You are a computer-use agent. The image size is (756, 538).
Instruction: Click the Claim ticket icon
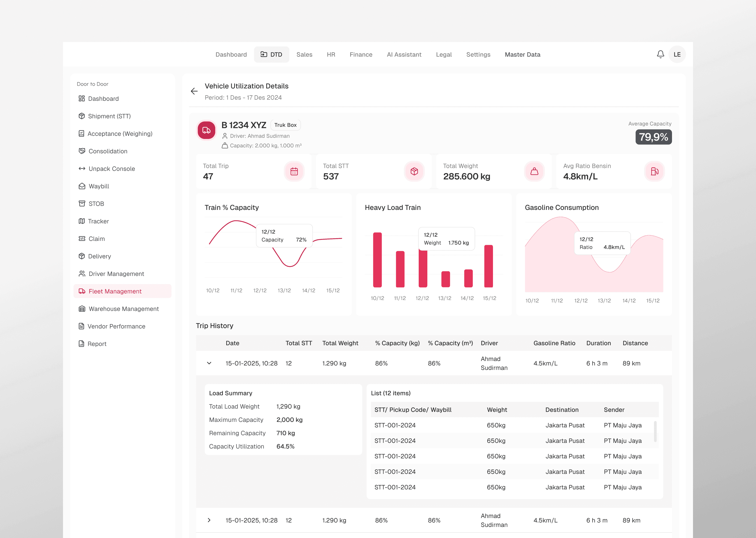point(82,239)
